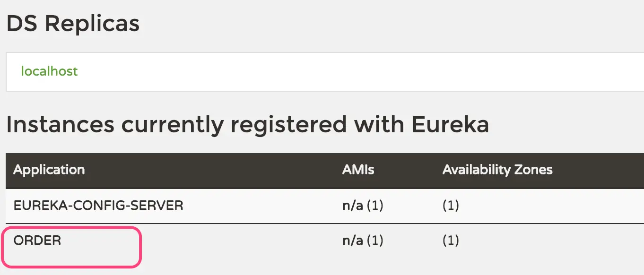Click the Availability Zones column header
This screenshot has width=644, height=275.
point(497,170)
